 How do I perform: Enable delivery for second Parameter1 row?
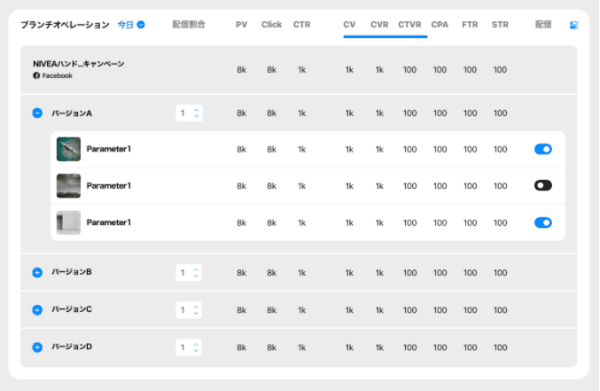(543, 186)
